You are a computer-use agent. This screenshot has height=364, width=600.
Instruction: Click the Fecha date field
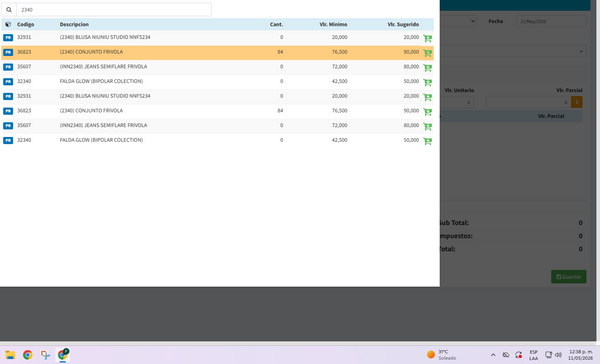coord(551,21)
